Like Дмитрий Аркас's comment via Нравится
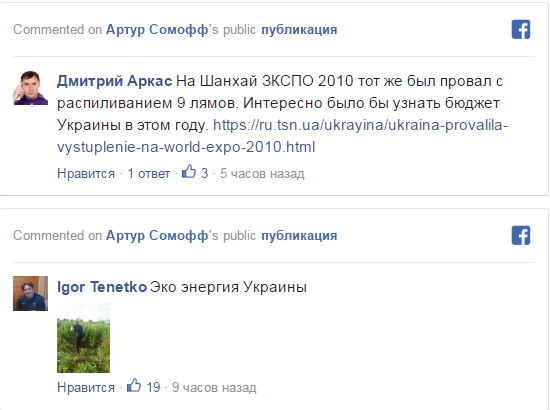 click(86, 174)
